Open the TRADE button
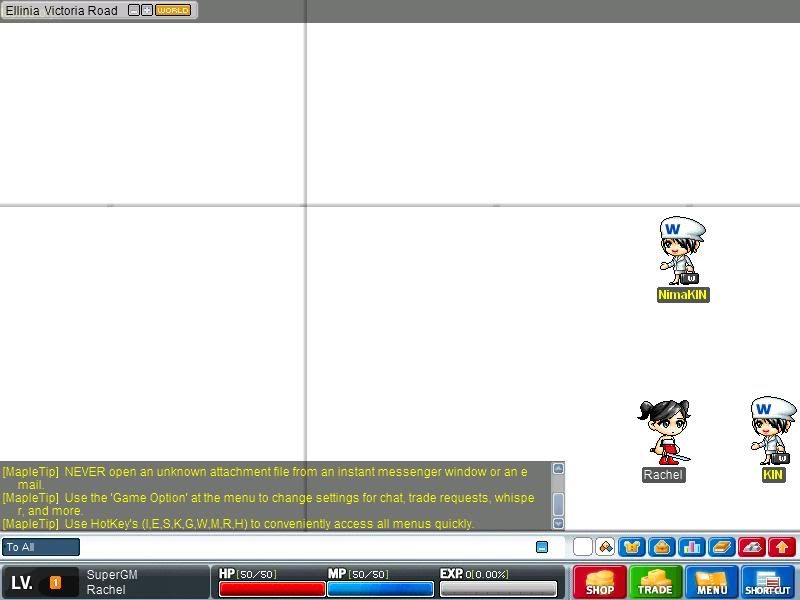 tap(656, 582)
